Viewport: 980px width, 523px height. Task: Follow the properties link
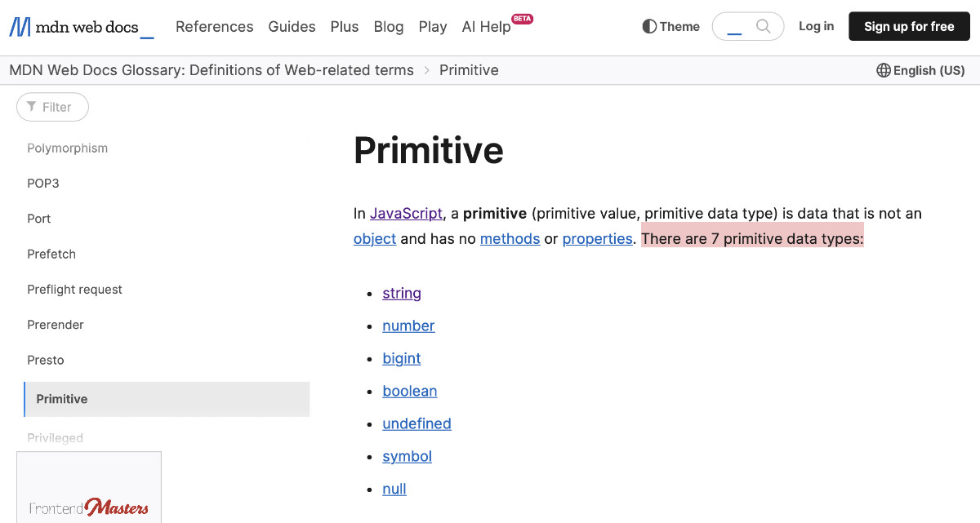597,239
